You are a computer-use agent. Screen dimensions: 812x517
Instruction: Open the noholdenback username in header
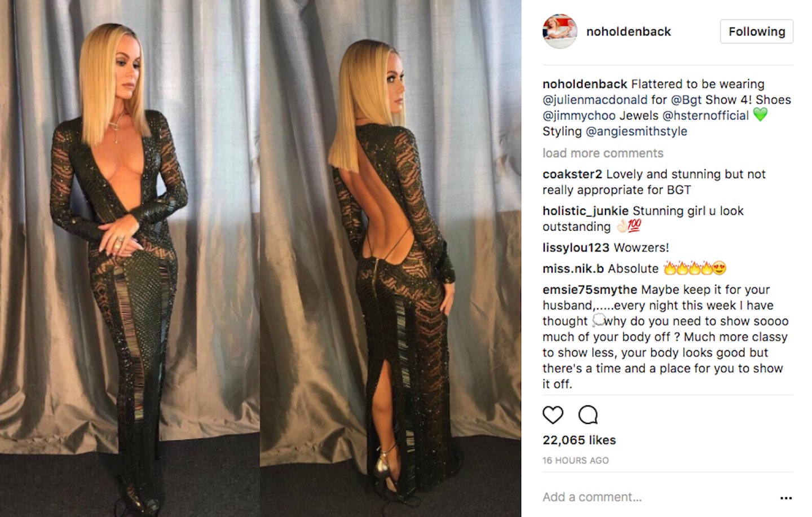[629, 32]
